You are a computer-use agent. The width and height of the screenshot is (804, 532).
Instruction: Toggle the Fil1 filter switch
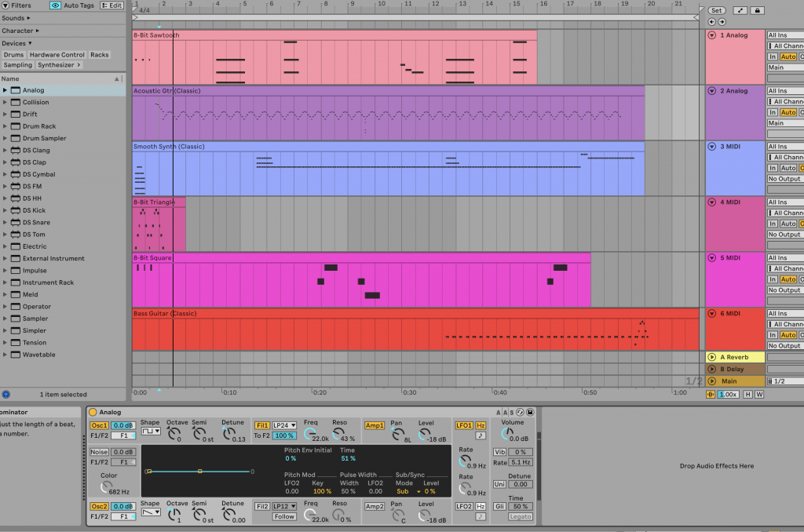tap(261, 425)
